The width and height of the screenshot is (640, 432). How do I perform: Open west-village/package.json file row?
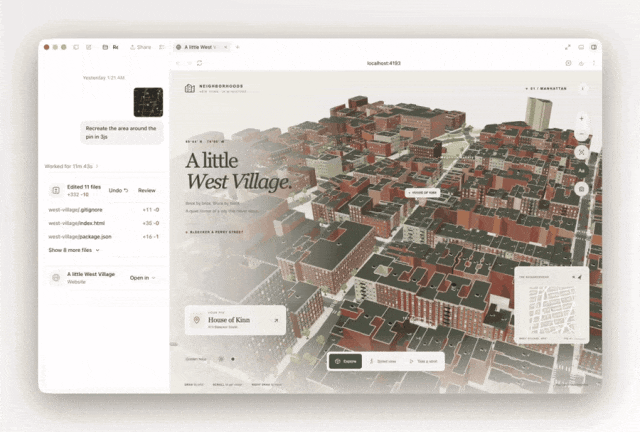coord(104,237)
